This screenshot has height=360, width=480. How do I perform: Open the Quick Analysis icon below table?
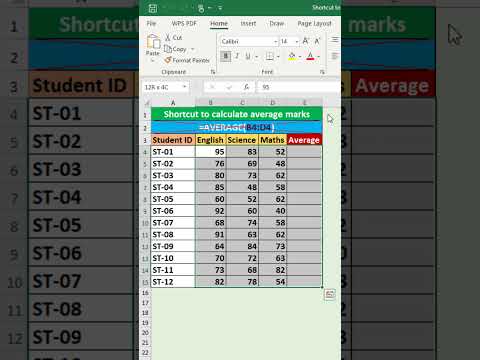pos(330,294)
